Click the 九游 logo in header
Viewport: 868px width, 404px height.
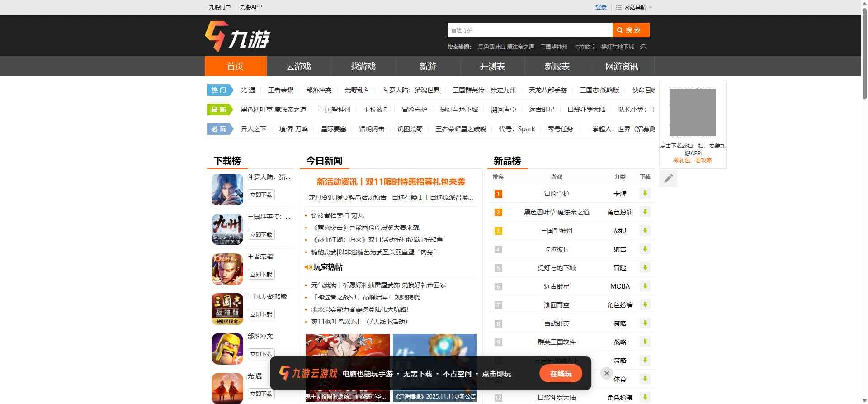click(x=237, y=37)
